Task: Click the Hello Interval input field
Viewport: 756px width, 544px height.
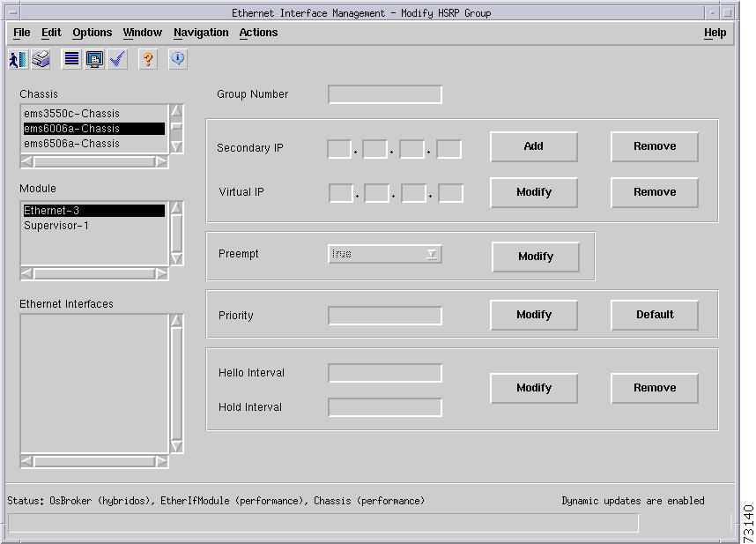Action: (385, 373)
